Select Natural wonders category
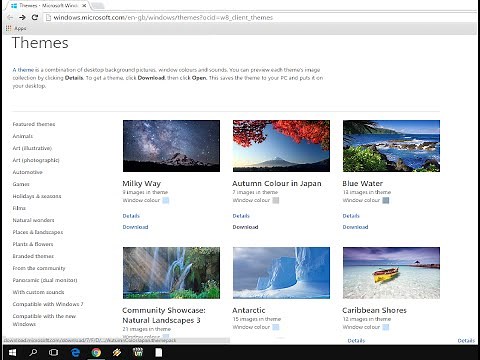This screenshot has height=360, width=480. [33, 220]
